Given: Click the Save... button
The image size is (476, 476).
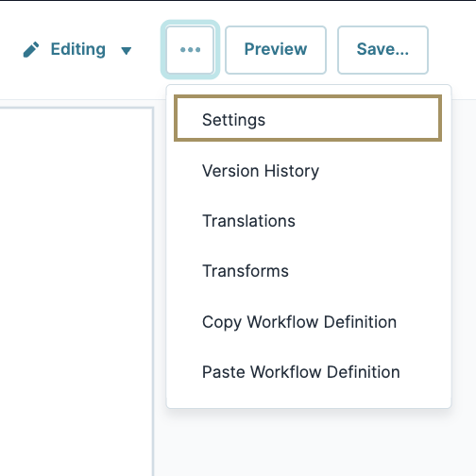Looking at the screenshot, I should coord(382,50).
